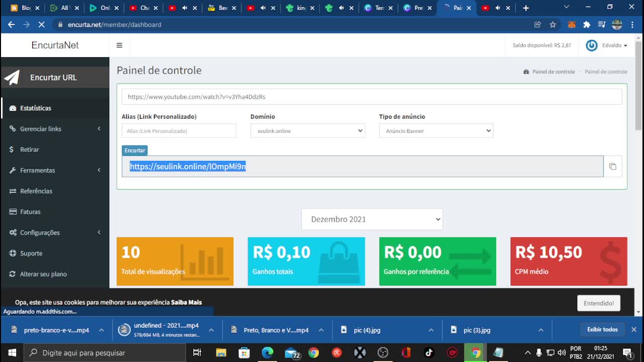Viewport: 644px width, 362px height.
Task: Open options for pic (3).jpg download
Action: click(541, 330)
